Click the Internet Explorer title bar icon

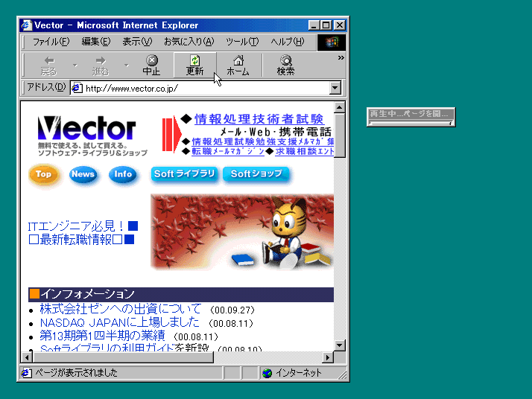click(x=27, y=25)
